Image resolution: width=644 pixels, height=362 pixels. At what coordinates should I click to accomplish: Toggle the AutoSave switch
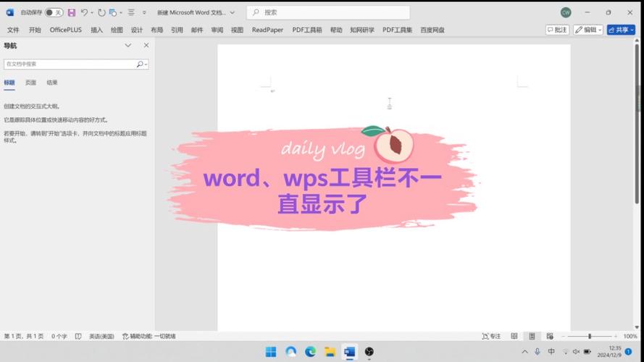(x=54, y=13)
